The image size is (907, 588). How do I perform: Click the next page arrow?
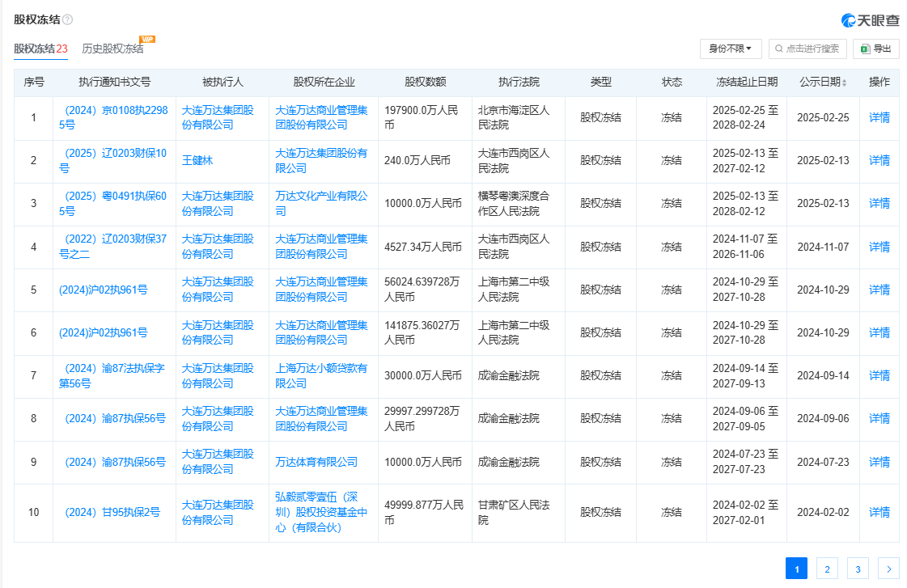point(888,569)
